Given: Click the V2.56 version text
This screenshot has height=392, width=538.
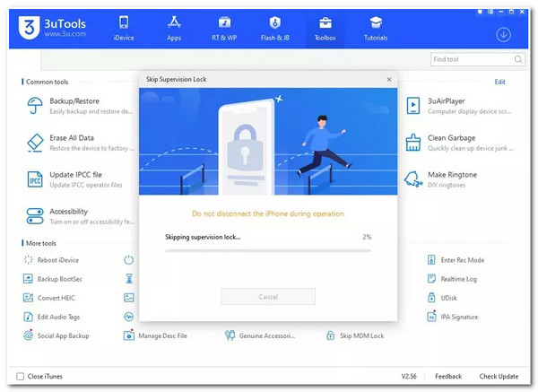Looking at the screenshot, I should pyautogui.click(x=409, y=376).
